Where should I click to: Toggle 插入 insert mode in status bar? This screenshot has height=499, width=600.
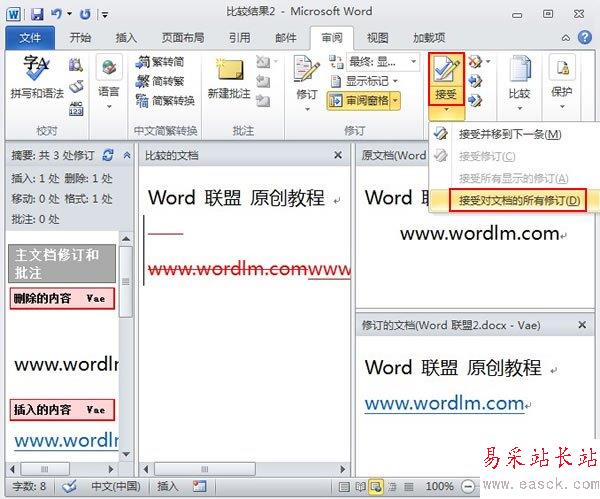click(168, 486)
